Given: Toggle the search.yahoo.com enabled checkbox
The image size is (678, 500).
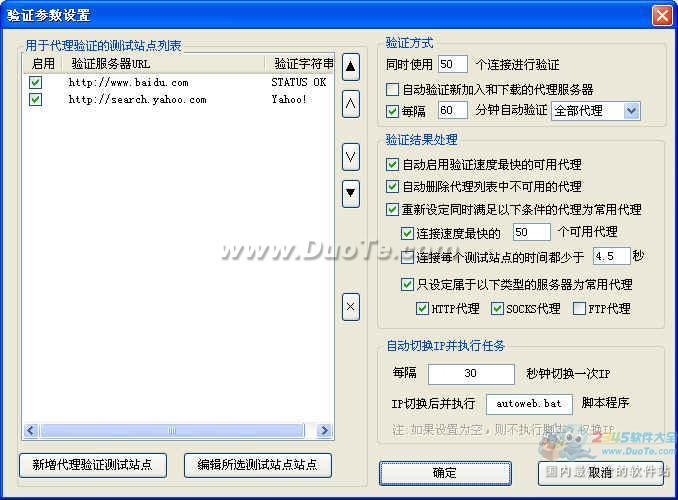Looking at the screenshot, I should point(36,100).
